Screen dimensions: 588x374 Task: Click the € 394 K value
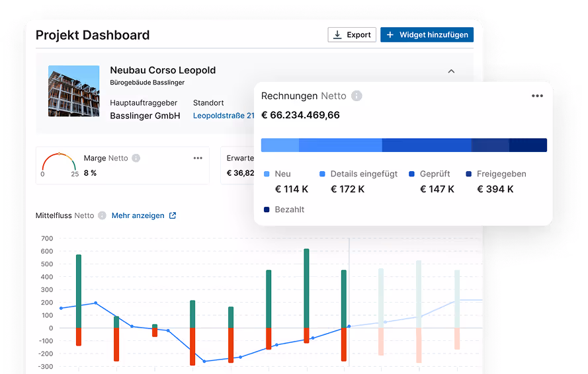click(495, 189)
